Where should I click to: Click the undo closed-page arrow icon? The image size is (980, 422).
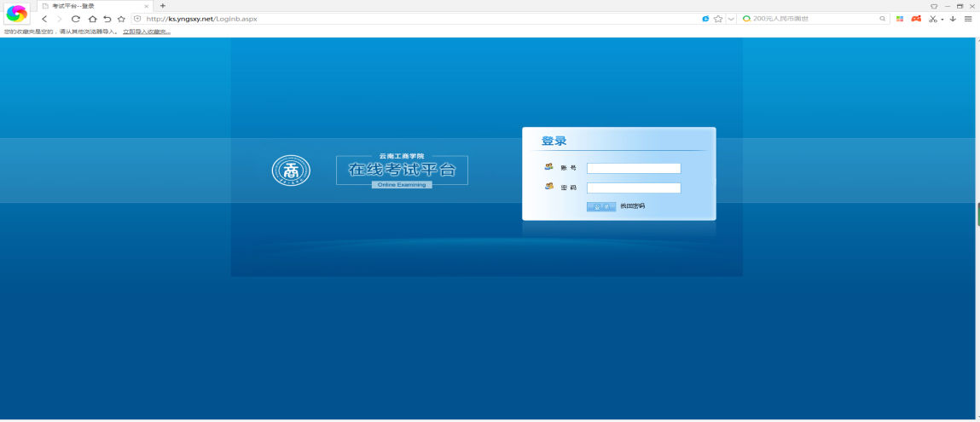107,19
